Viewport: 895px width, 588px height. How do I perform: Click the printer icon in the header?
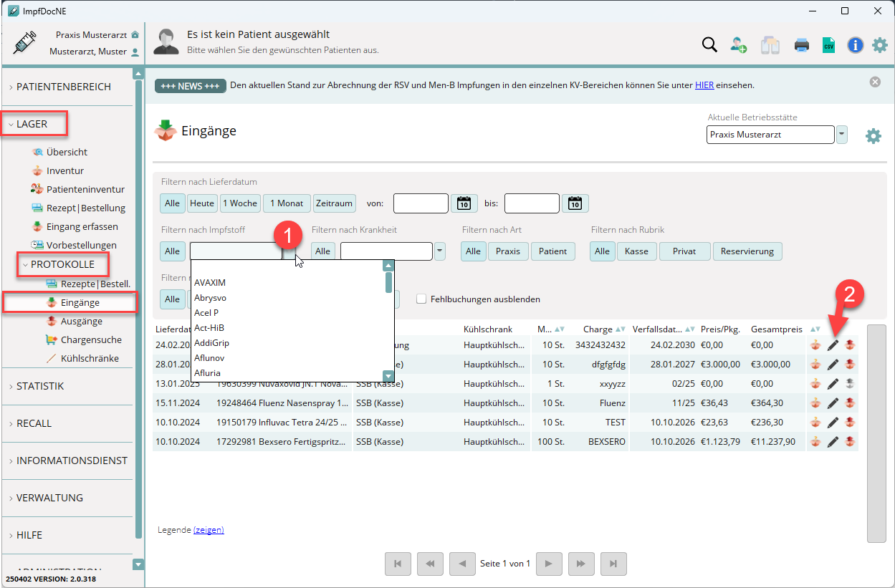802,45
